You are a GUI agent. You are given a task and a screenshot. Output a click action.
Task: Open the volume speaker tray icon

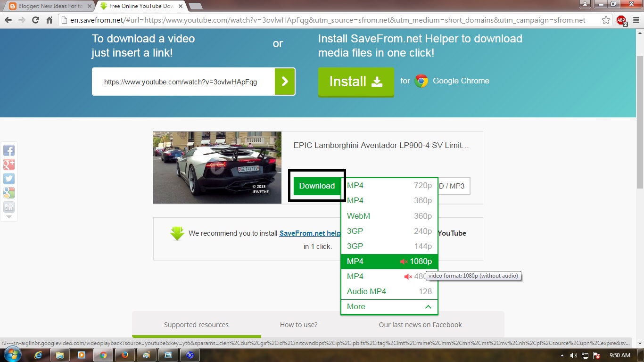pyautogui.click(x=574, y=355)
